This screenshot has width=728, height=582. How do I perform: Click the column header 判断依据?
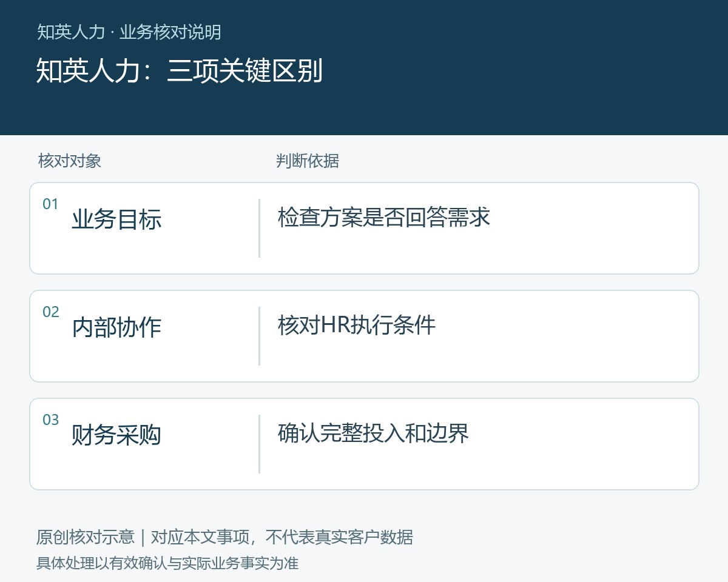tap(307, 161)
